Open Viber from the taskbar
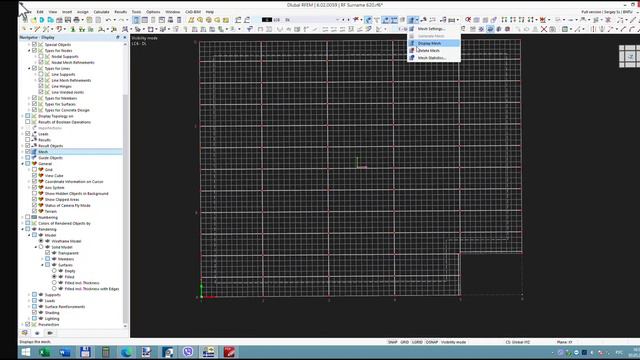Viewport: 640px width, 360px height. click(188, 352)
